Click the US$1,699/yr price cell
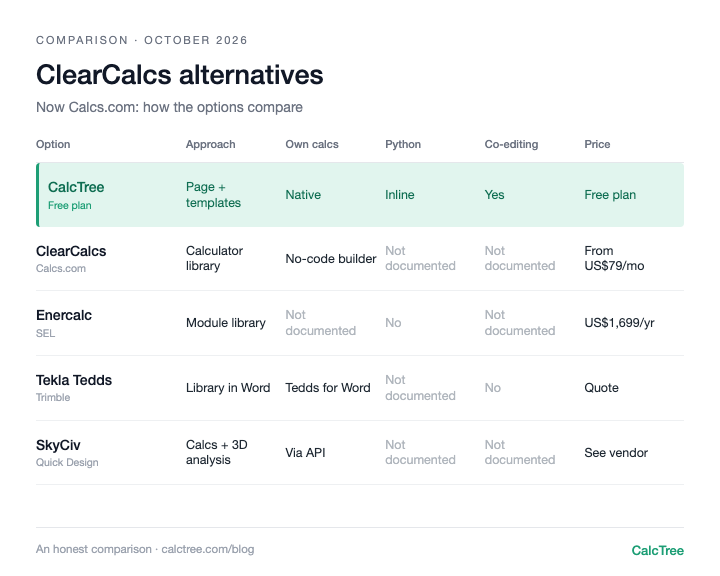This screenshot has height=576, width=720. pyautogui.click(x=619, y=323)
